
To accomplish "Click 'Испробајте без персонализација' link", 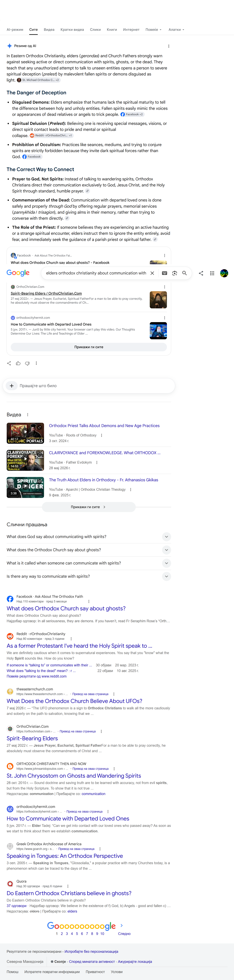I will pyautogui.click(x=91, y=951).
